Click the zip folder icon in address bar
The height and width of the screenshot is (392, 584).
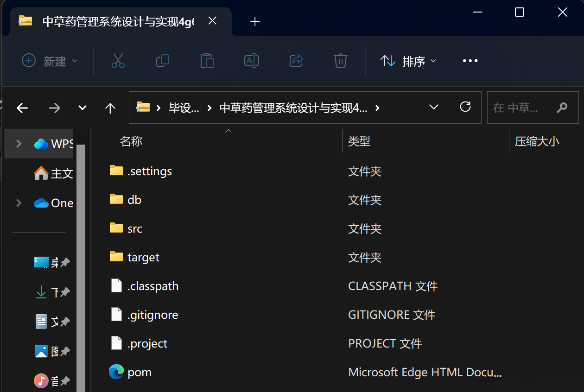pyautogui.click(x=143, y=107)
